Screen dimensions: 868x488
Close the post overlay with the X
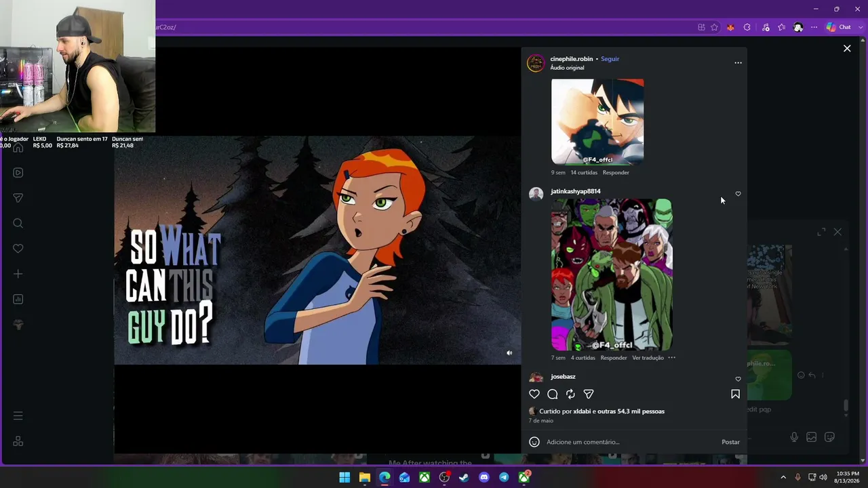click(x=847, y=48)
